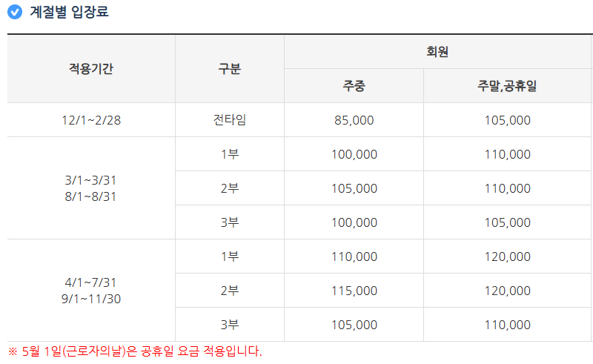Click the 85,000 weekday price
Screen dimensions: 593x364
coord(354,120)
